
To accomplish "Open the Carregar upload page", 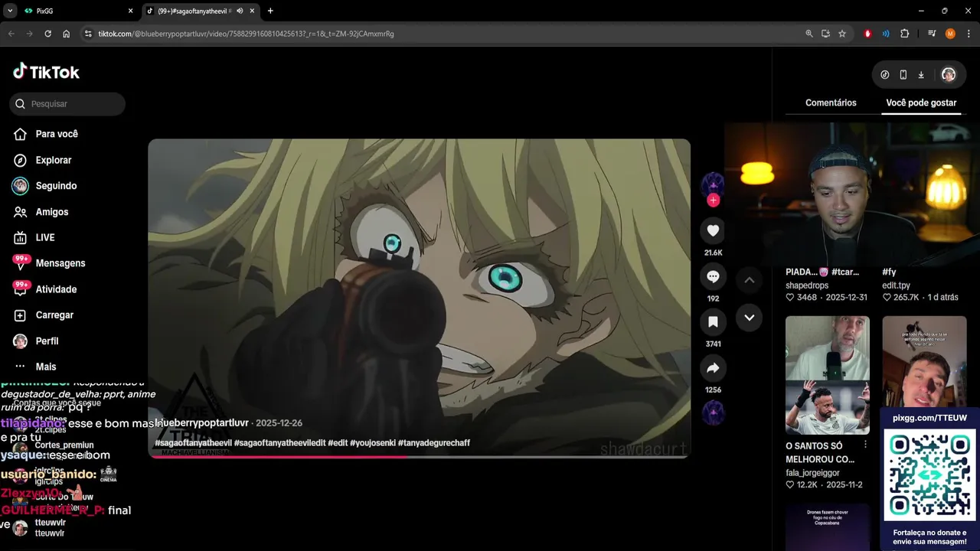I will coord(44,315).
